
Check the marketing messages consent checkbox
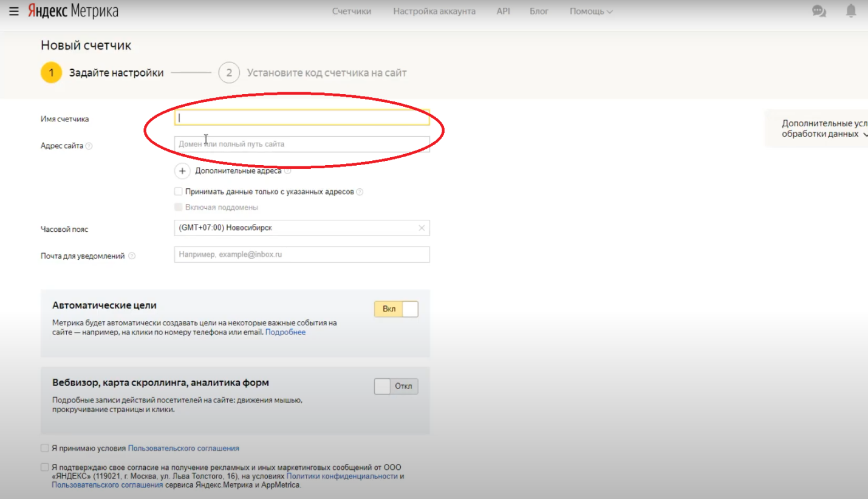click(x=45, y=467)
